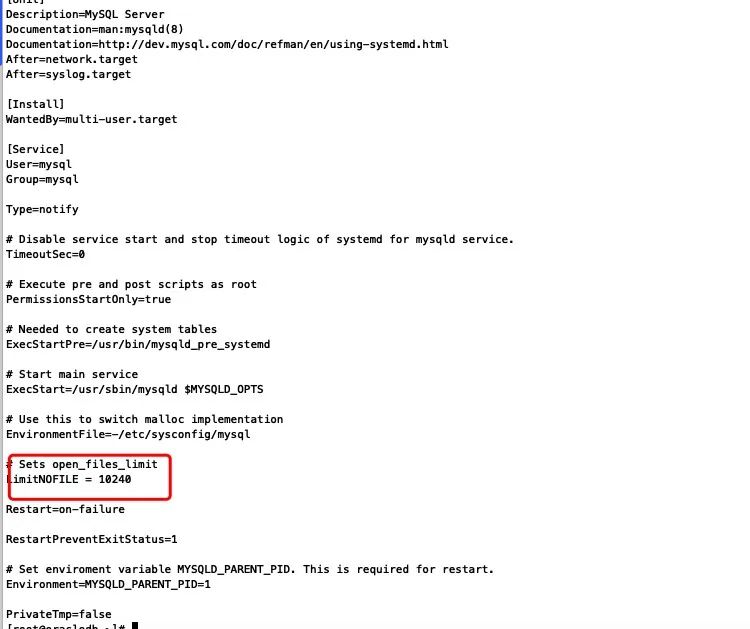Click the WantedBy=multi-user.target line
750x629 pixels.
(91, 120)
